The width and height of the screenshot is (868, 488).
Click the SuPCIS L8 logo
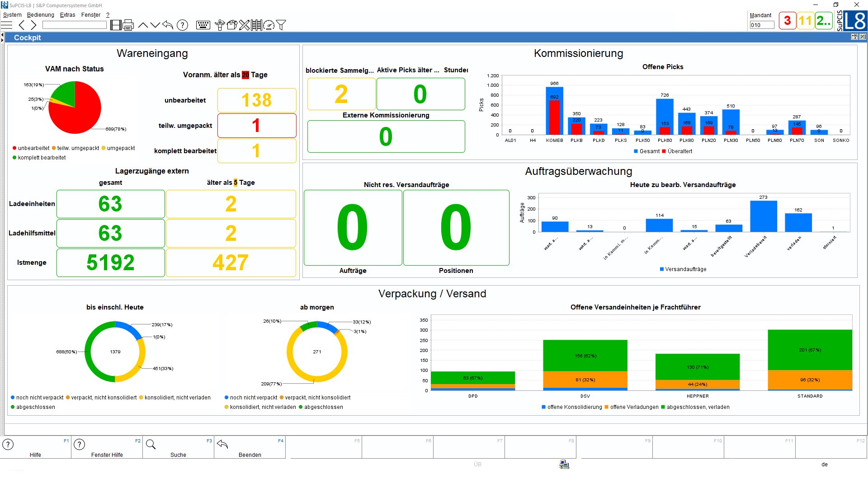pos(851,21)
